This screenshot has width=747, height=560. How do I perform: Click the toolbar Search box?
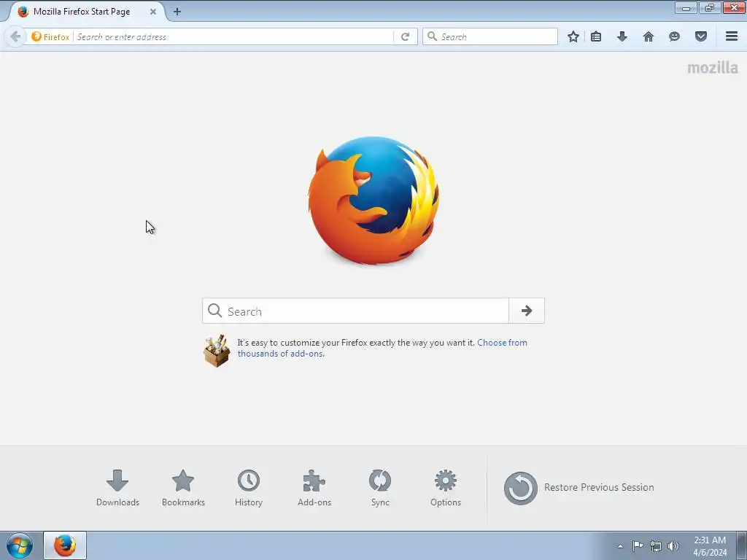pyautogui.click(x=489, y=36)
